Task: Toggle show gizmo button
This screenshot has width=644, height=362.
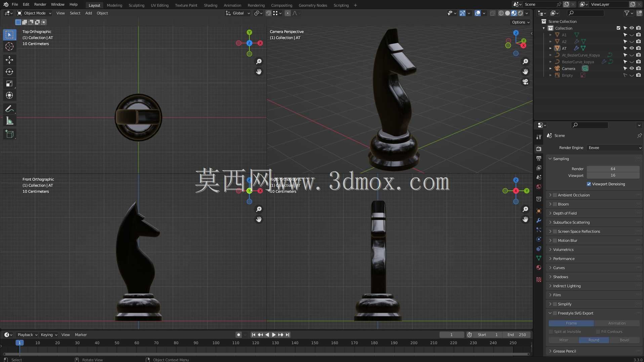Action: click(462, 13)
